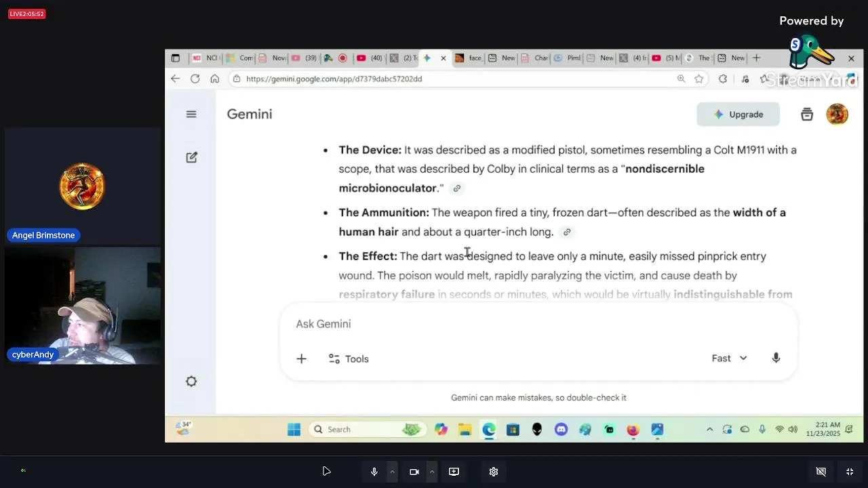Click the StreamYard share screen button

[454, 472]
